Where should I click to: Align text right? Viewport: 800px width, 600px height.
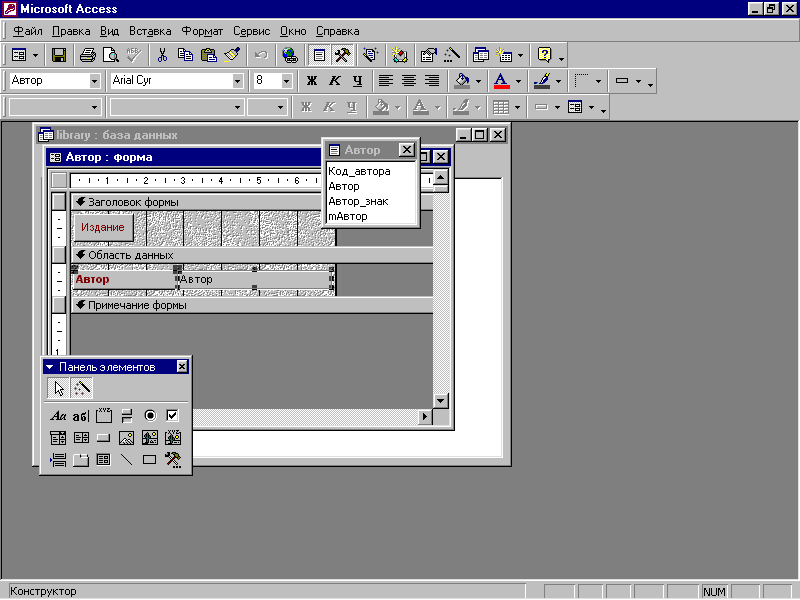click(432, 81)
